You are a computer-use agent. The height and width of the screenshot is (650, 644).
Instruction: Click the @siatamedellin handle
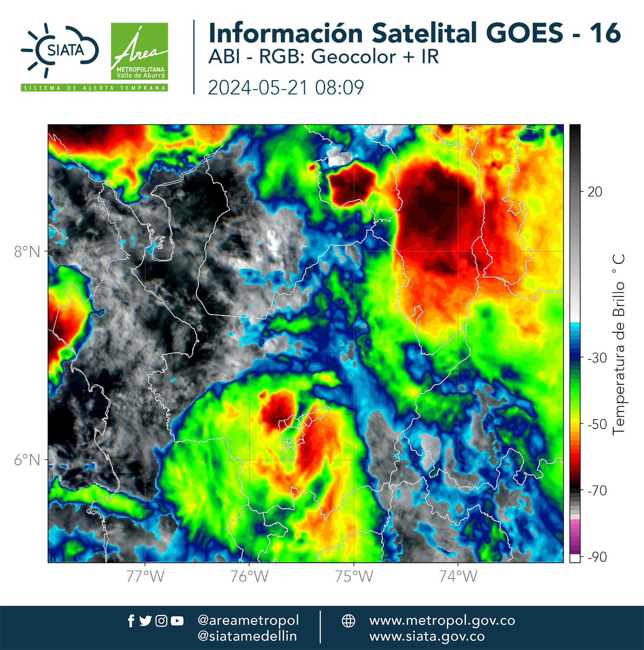pyautogui.click(x=247, y=636)
